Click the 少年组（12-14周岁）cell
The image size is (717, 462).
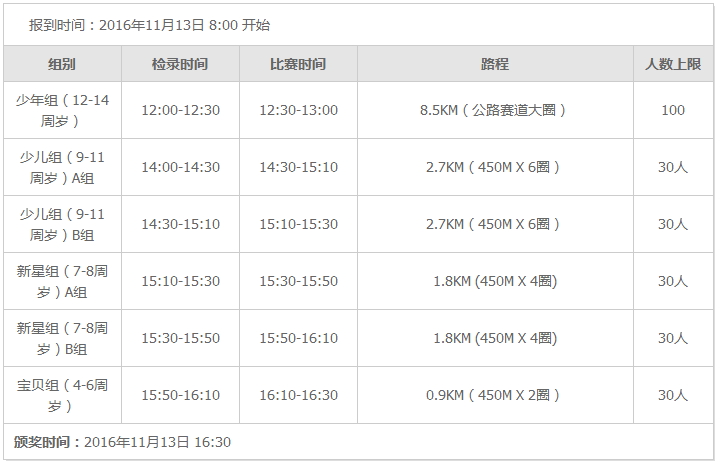click(62, 110)
